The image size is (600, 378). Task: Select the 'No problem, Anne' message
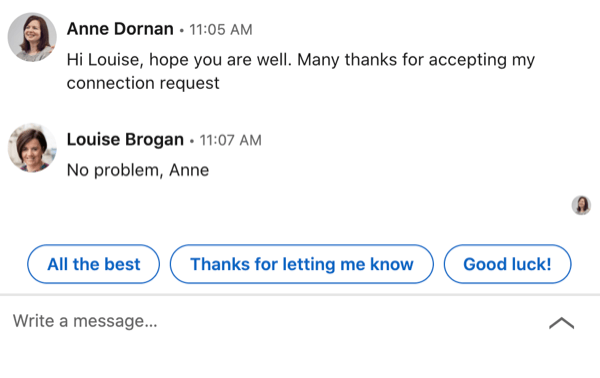click(138, 170)
